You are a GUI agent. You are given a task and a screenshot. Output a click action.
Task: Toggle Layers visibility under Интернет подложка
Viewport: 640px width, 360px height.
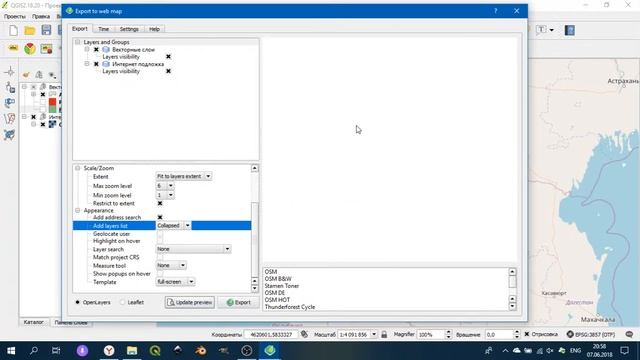click(x=168, y=71)
